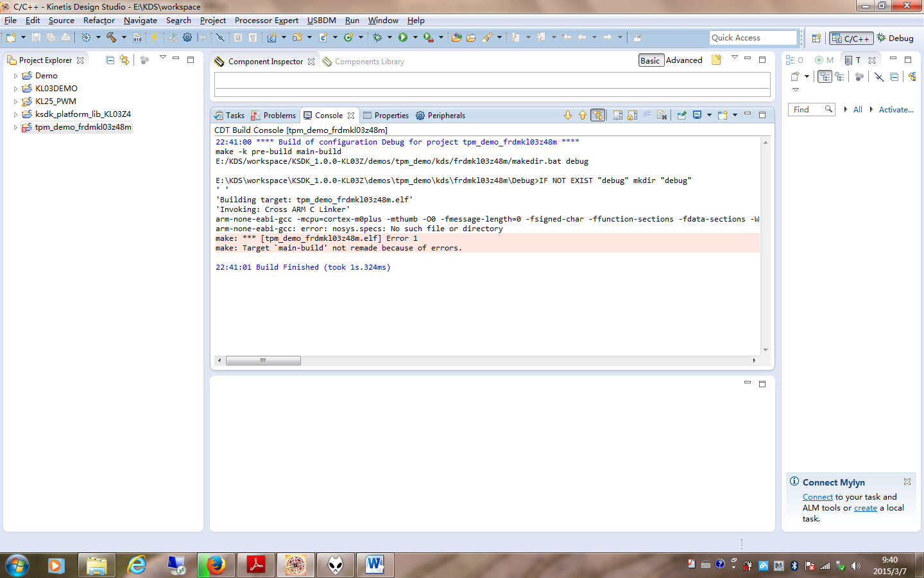Click the create local task link
Screen dimensions: 924x578
865,508
